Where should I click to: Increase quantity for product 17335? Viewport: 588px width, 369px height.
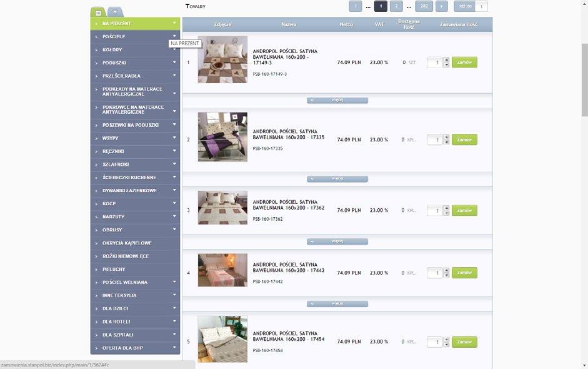tap(446, 137)
